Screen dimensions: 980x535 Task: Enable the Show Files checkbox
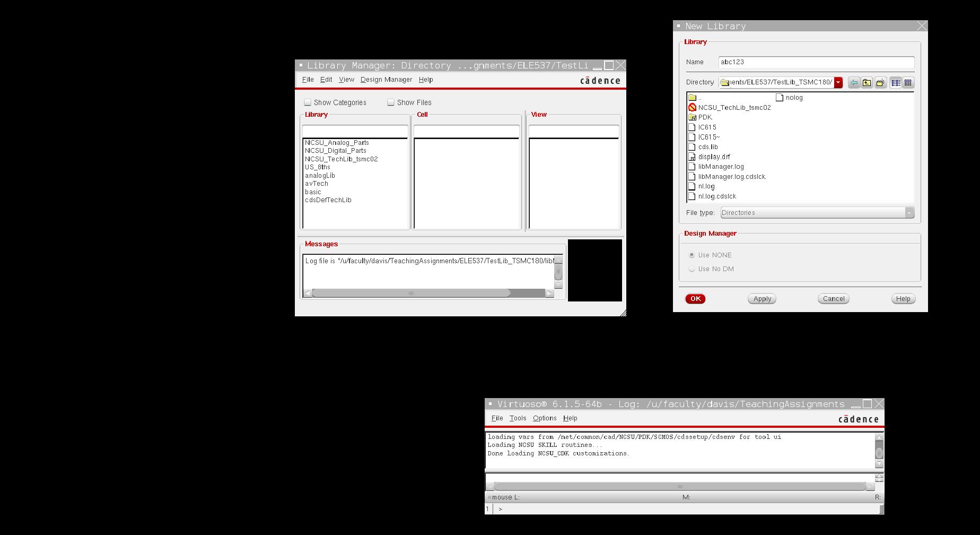391,102
